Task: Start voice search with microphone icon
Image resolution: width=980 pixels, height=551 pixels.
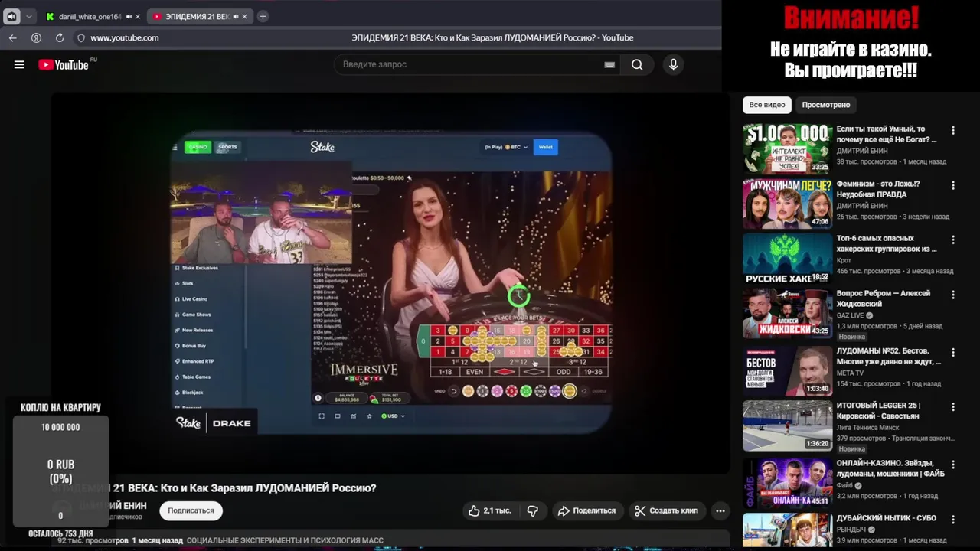Action: (673, 65)
